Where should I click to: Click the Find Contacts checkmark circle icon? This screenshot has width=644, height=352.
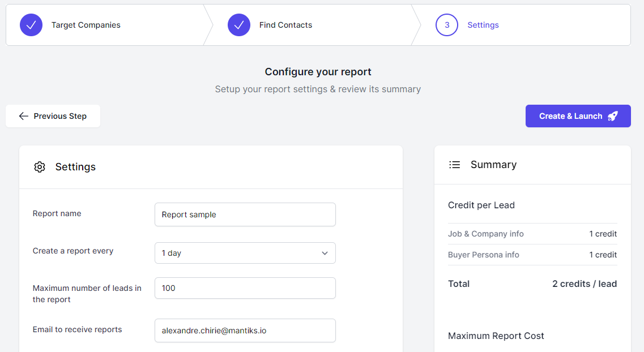pos(239,25)
